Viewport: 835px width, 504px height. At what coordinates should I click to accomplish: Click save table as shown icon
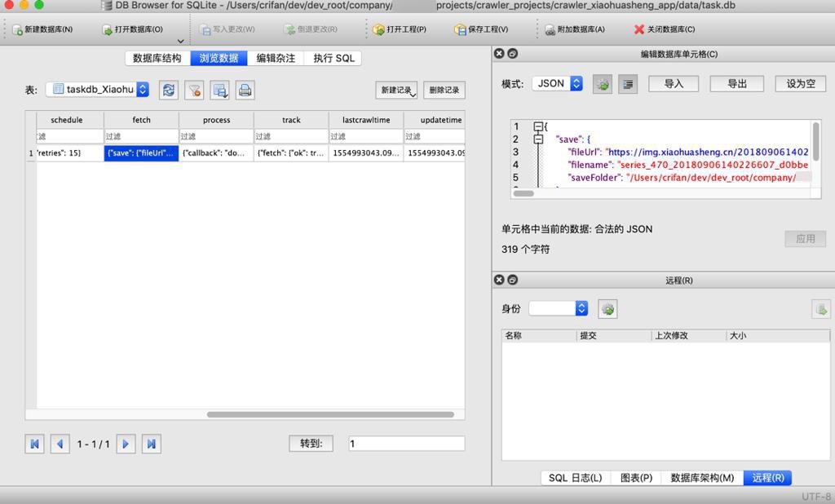click(x=220, y=90)
